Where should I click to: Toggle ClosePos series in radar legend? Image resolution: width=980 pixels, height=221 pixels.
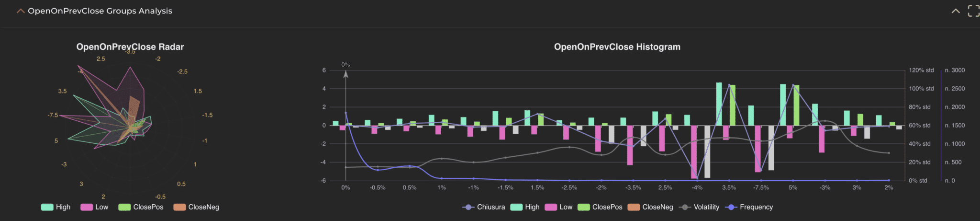coord(141,207)
